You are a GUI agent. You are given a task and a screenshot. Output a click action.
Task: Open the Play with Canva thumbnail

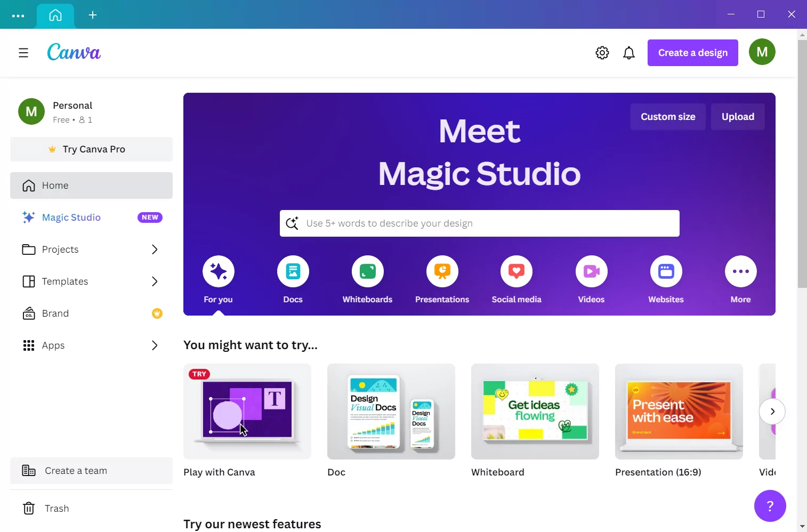[x=247, y=412]
